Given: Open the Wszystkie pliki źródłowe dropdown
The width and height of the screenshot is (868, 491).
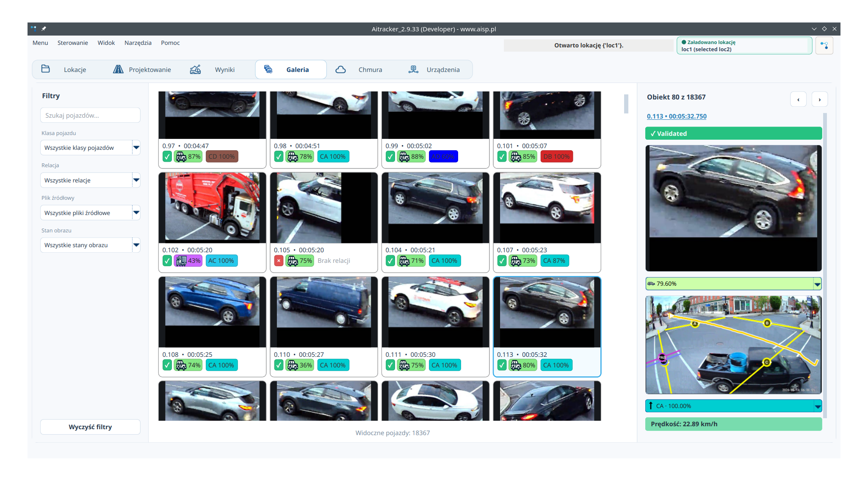Looking at the screenshot, I should pos(90,213).
